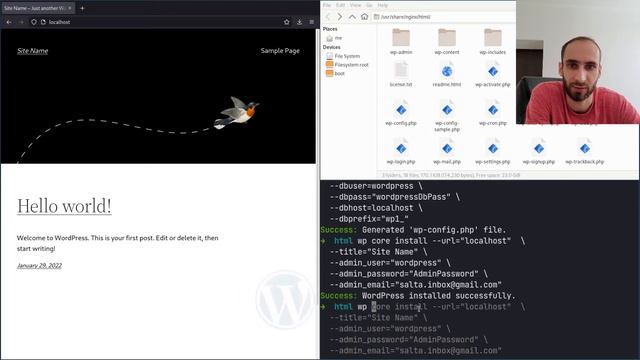Open the File menu in file manager
Viewport: 640px width, 360px height.
(327, 5)
